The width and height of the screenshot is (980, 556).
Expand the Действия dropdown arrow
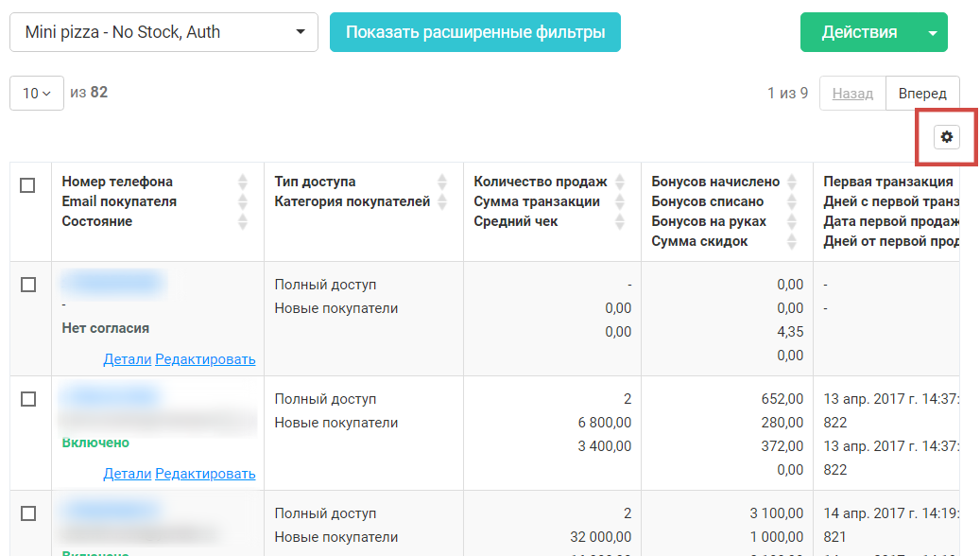pyautogui.click(x=932, y=32)
